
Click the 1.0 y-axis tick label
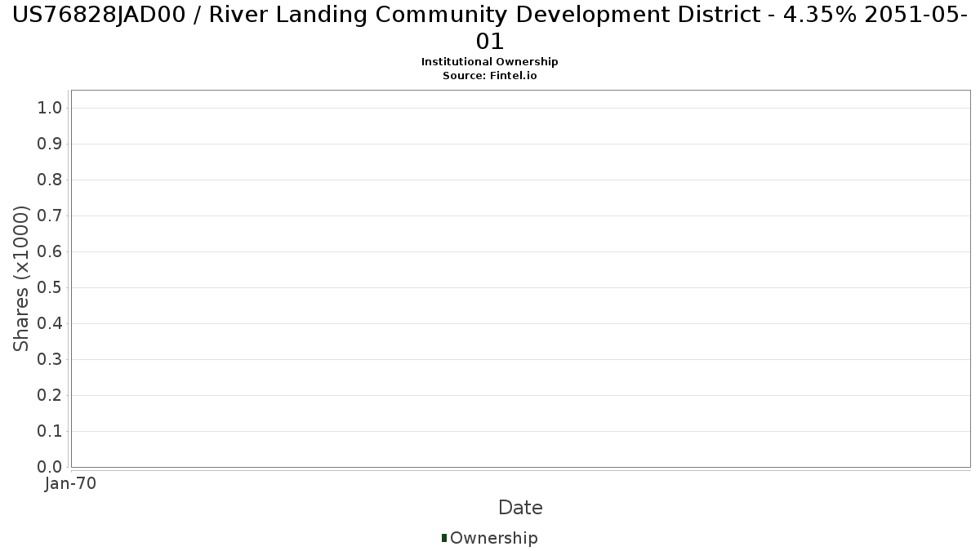[50, 109]
